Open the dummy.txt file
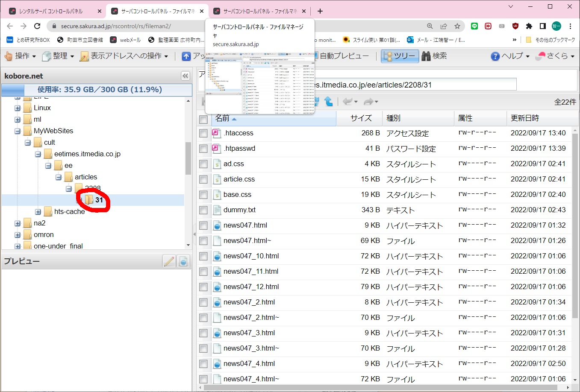This screenshot has height=392, width=580. pyautogui.click(x=239, y=210)
